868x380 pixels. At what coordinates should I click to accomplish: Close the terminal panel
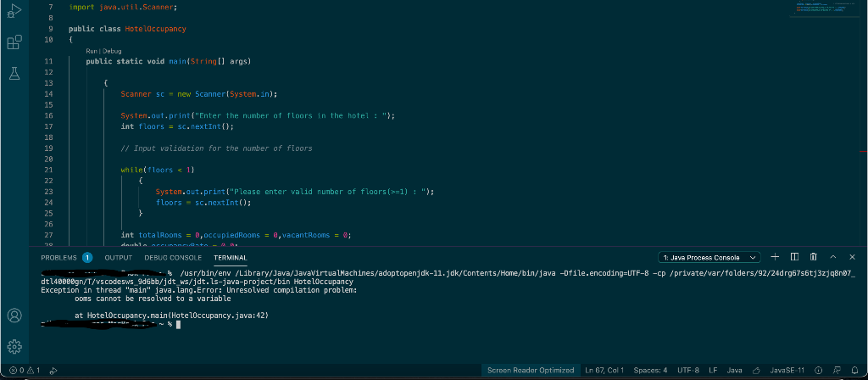point(852,257)
